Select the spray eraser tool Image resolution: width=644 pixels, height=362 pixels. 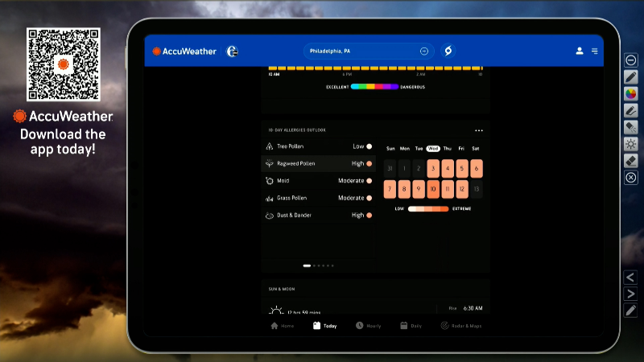631,128
